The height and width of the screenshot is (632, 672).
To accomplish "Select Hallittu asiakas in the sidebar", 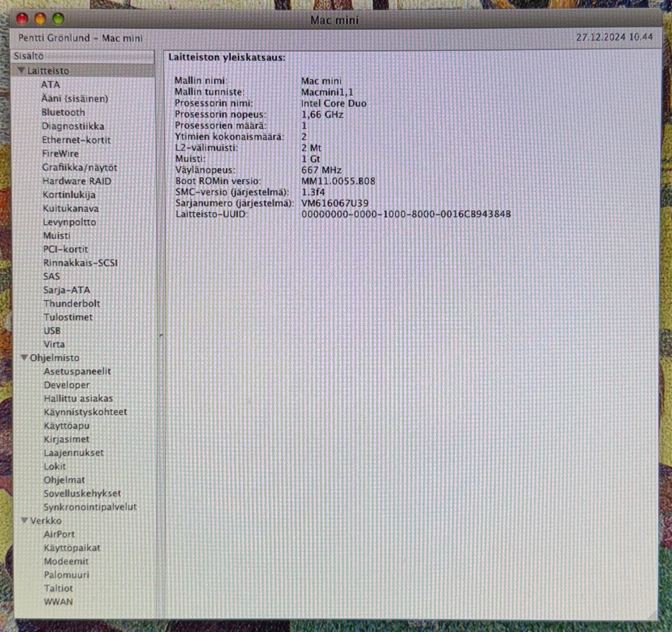I will [x=78, y=398].
